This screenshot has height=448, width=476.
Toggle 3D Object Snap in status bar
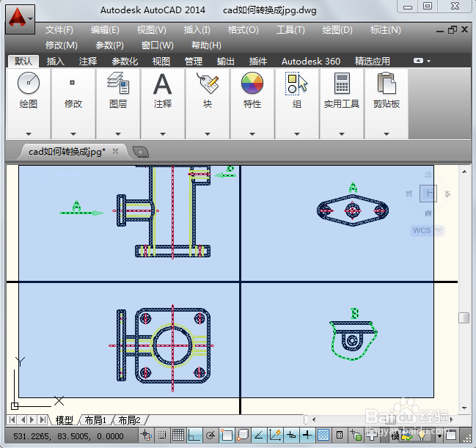pos(243,436)
